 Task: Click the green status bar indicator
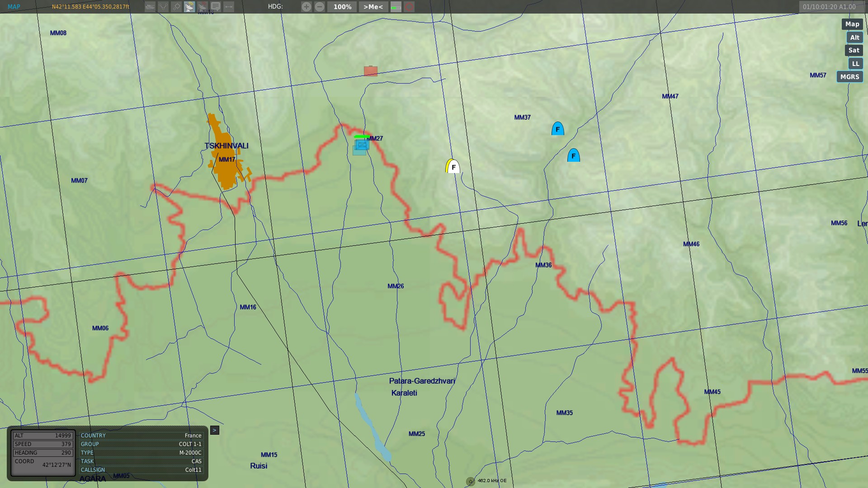point(396,7)
